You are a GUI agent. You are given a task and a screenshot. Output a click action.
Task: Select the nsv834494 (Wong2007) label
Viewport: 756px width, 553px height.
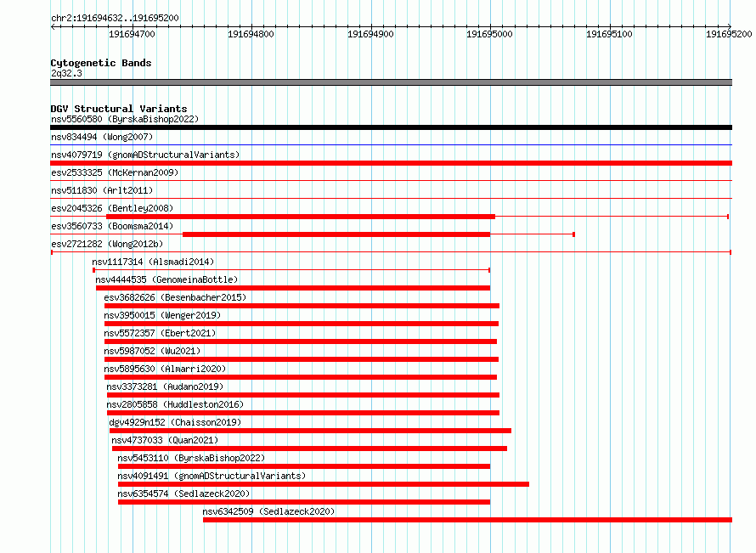[102, 137]
